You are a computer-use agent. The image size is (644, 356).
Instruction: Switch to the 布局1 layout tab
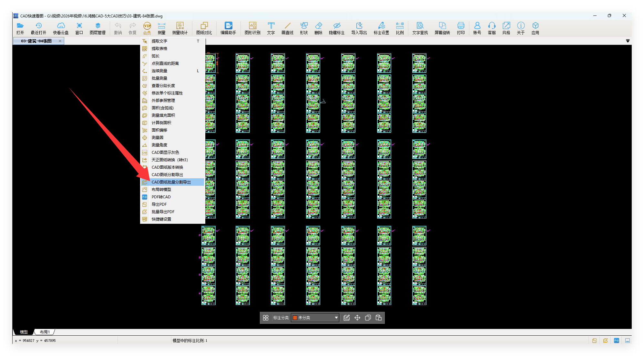[x=45, y=332]
